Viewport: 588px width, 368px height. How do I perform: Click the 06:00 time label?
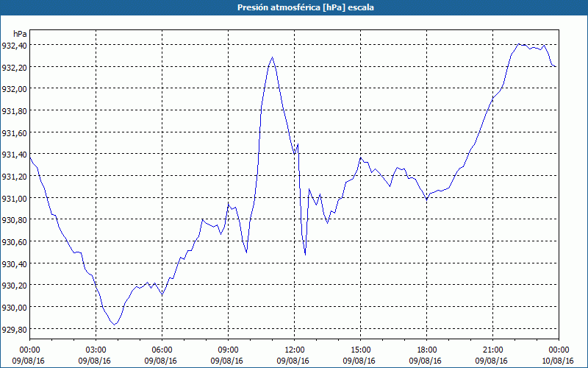click(x=162, y=350)
